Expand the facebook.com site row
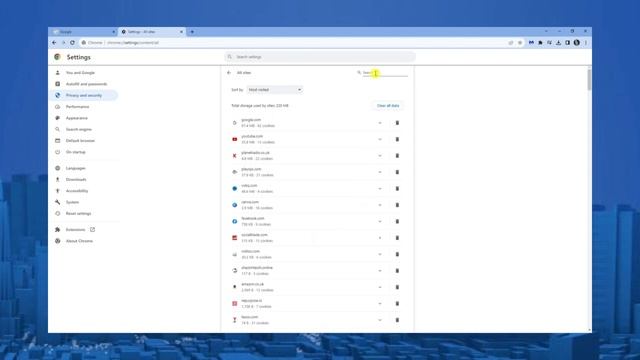Screen dimensions: 640x360 pyautogui.click(x=380, y=221)
